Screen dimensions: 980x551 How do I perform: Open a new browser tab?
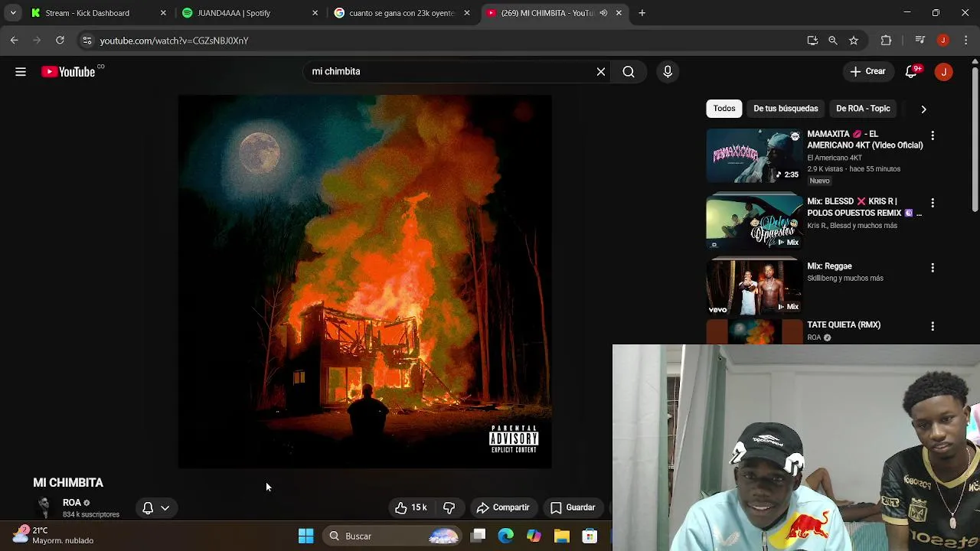click(642, 13)
